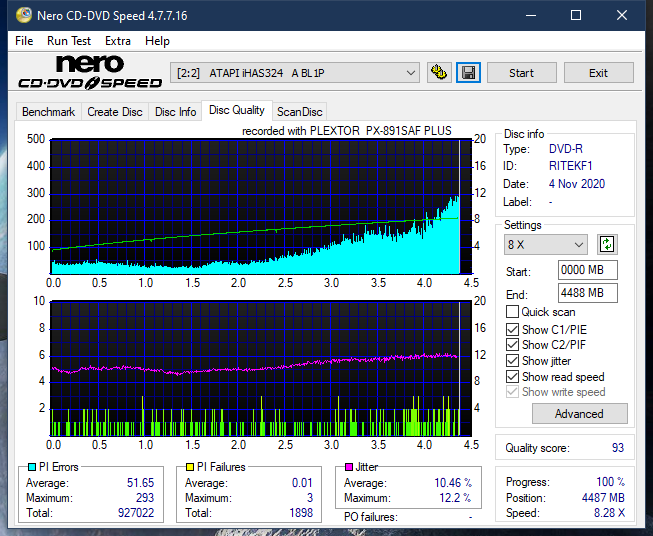The height and width of the screenshot is (536, 653).
Task: Open the drive options icon with gears
Action: pyautogui.click(x=439, y=73)
